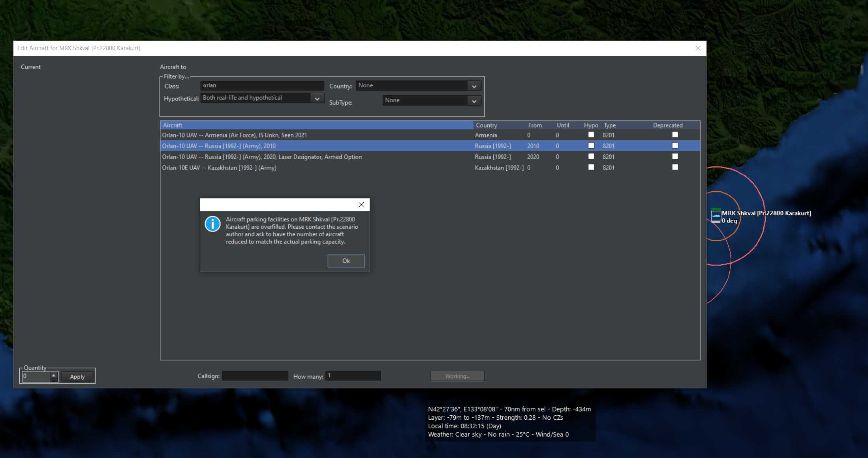868x458 pixels.
Task: Toggle Hypo checkbox for Armenia Orlan-10
Action: point(591,135)
